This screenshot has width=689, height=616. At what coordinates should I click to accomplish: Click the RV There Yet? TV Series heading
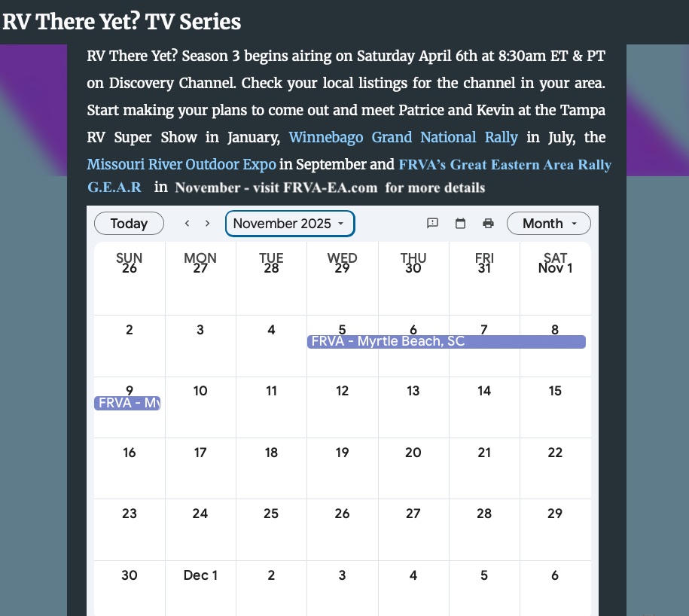[122, 21]
